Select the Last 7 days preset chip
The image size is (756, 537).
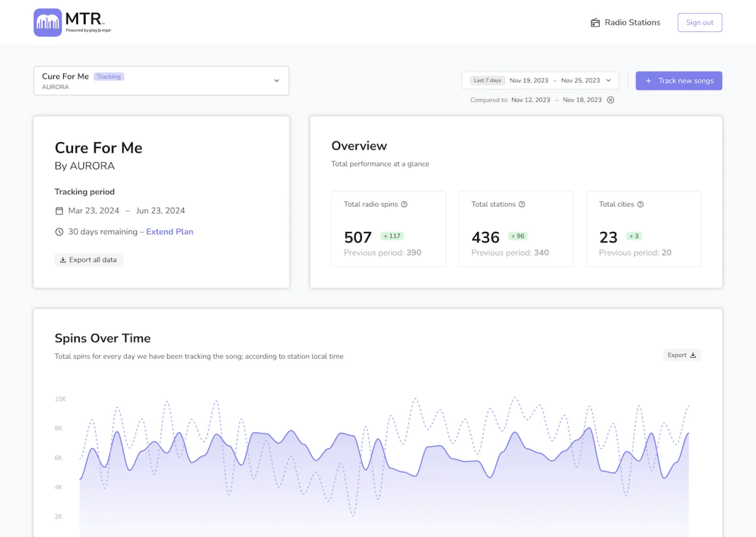pyautogui.click(x=488, y=80)
